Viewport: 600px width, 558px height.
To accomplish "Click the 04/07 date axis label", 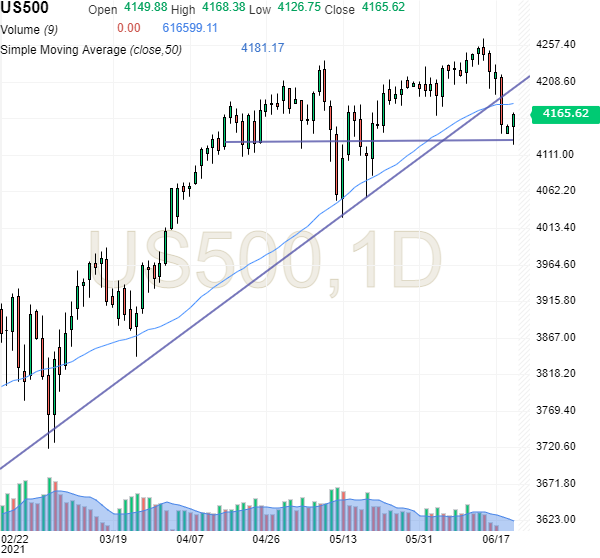I will (190, 537).
